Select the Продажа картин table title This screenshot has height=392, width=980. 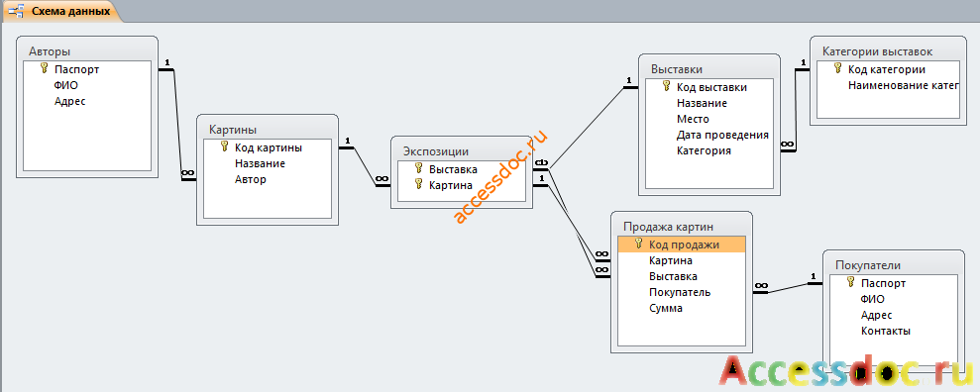[x=668, y=227]
